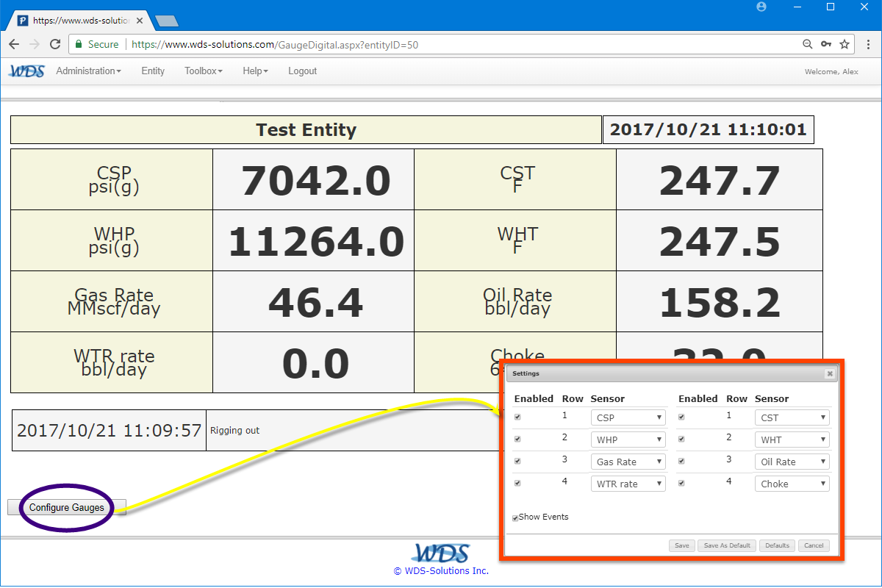Click the browser forward arrow
The width and height of the screenshot is (882, 588).
coord(34,44)
